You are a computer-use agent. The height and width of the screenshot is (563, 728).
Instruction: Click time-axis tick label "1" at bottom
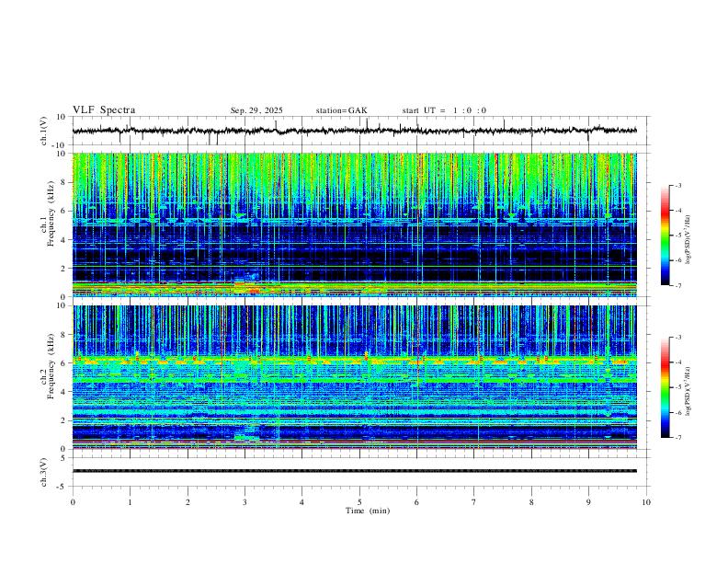pyautogui.click(x=130, y=502)
